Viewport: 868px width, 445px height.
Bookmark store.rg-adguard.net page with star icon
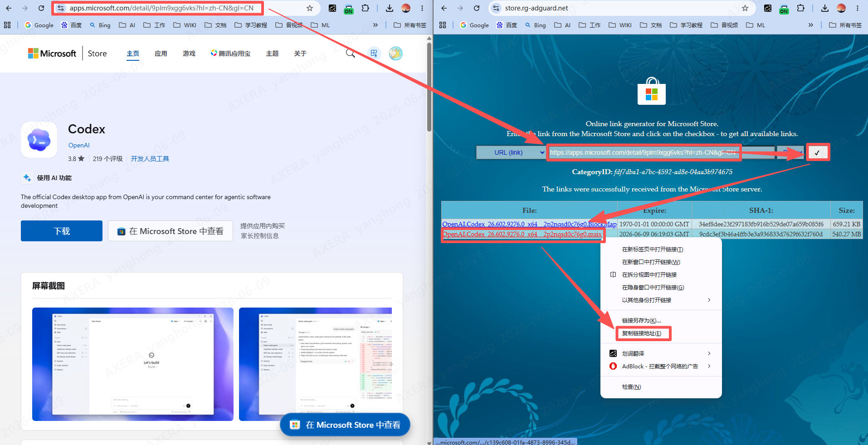coord(745,8)
